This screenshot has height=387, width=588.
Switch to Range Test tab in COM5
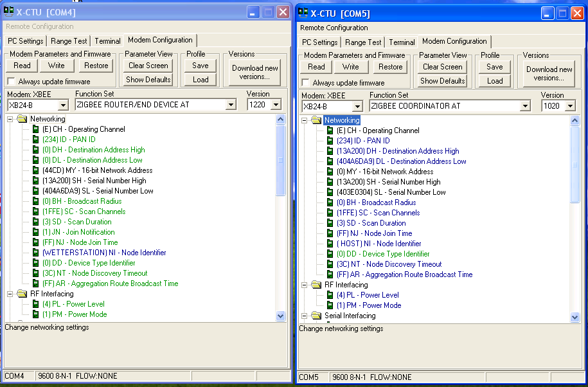click(x=363, y=42)
